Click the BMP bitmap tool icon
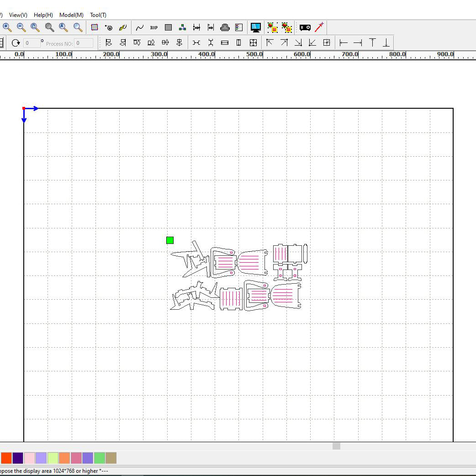 click(x=154, y=27)
